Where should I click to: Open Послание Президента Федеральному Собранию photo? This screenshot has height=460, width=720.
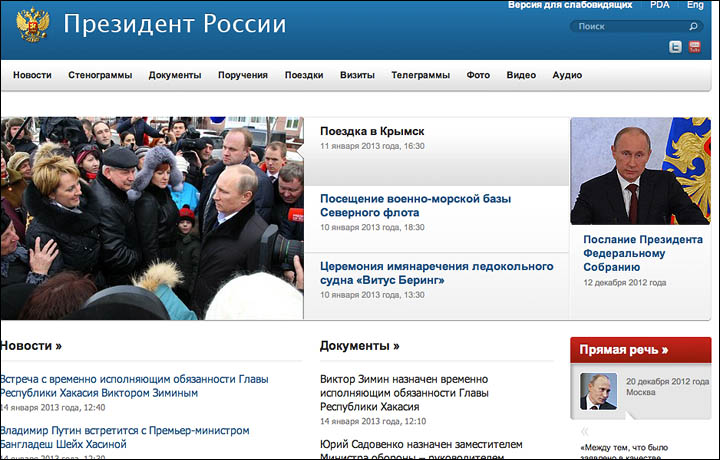pyautogui.click(x=641, y=171)
